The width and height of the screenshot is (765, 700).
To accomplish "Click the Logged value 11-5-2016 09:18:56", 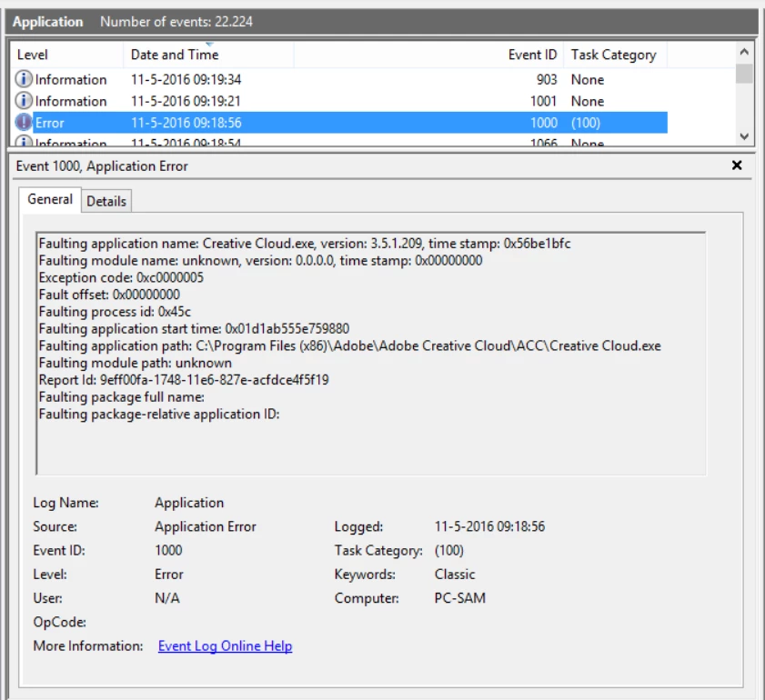I will [x=489, y=526].
